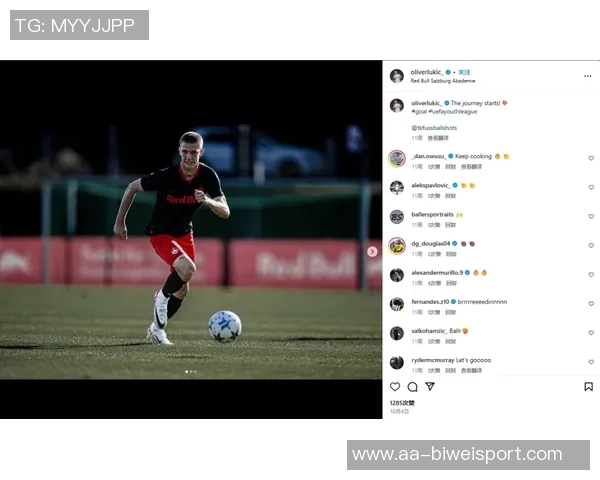Like the _dan.owusu_ Keep cooking comment
Viewport: 600px width, 480px height.
[x=591, y=158]
